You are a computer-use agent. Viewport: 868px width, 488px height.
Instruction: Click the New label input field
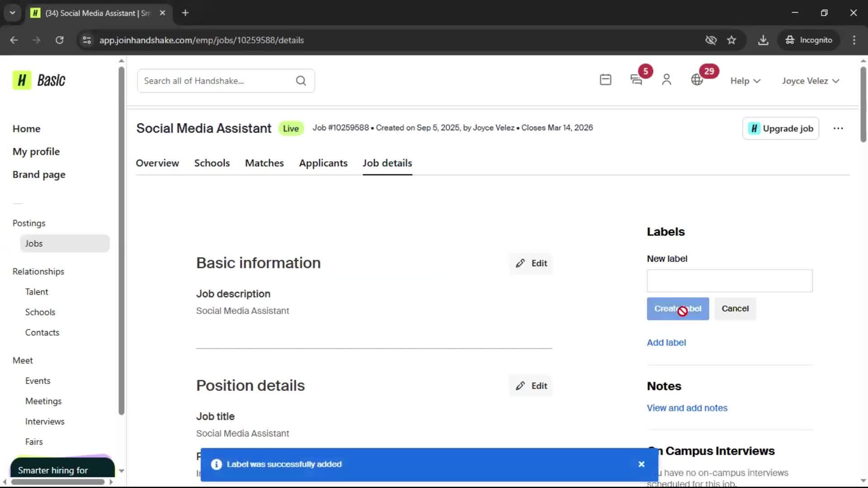pyautogui.click(x=730, y=281)
